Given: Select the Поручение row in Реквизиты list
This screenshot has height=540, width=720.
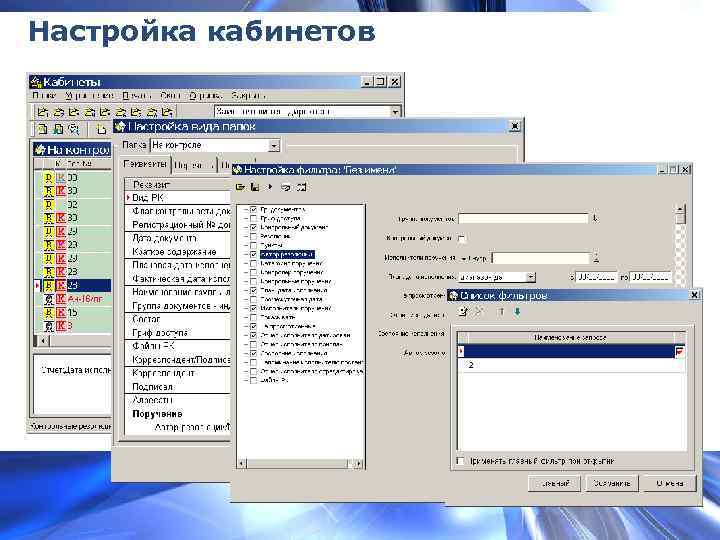Looking at the screenshot, I should (178, 414).
